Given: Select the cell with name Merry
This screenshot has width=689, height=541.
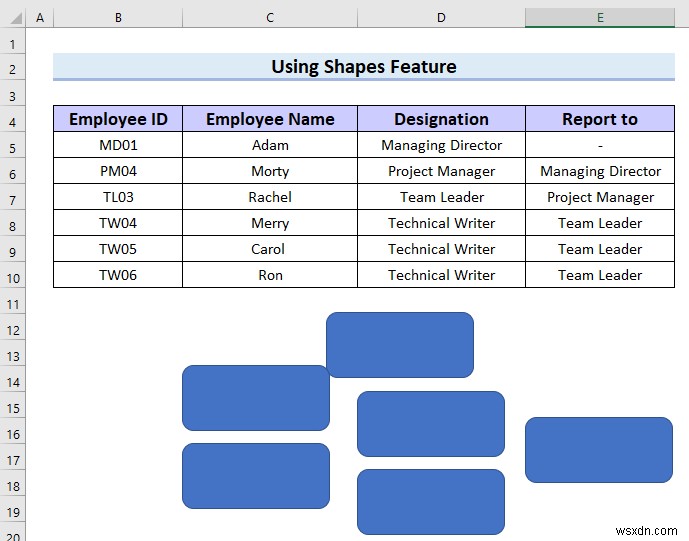Looking at the screenshot, I should coord(270,222).
